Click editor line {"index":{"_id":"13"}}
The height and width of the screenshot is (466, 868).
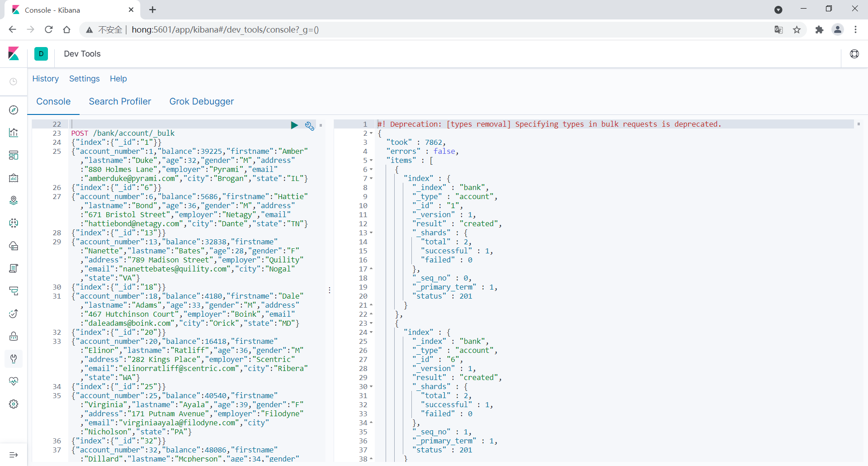coord(118,233)
